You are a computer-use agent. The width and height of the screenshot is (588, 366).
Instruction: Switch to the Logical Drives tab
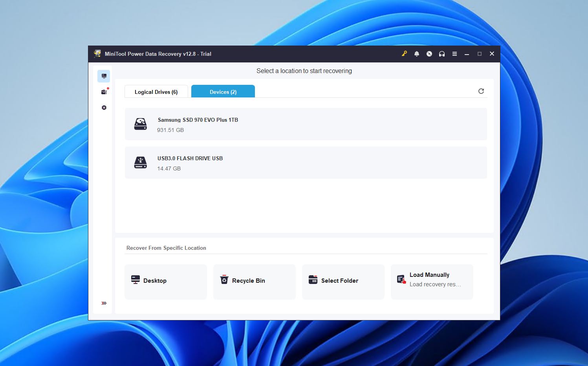156,91
